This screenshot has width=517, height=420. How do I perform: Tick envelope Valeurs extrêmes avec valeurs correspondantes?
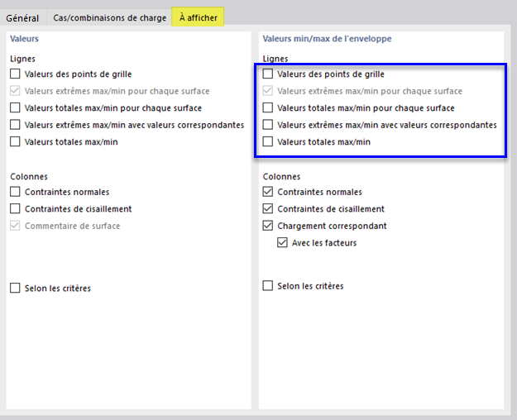click(x=268, y=125)
